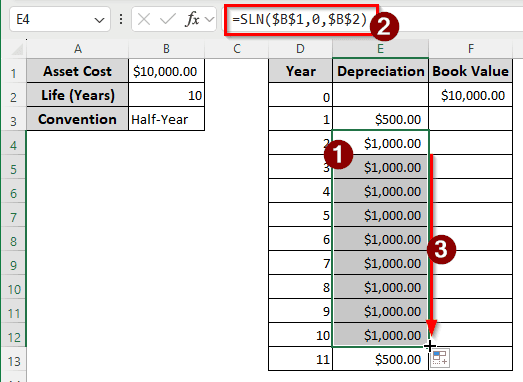Select the Life (Years) label cell
523x382 pixels.
point(77,95)
